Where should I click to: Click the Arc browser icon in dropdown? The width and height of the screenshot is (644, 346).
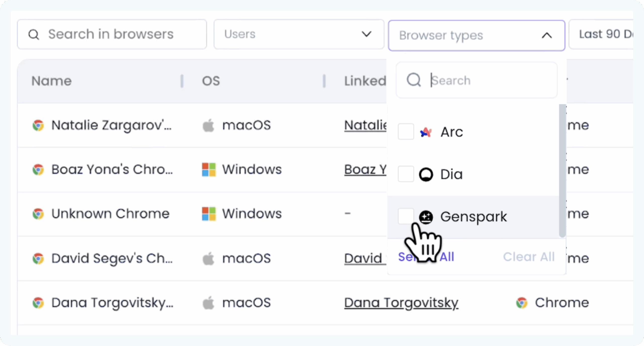coord(426,132)
